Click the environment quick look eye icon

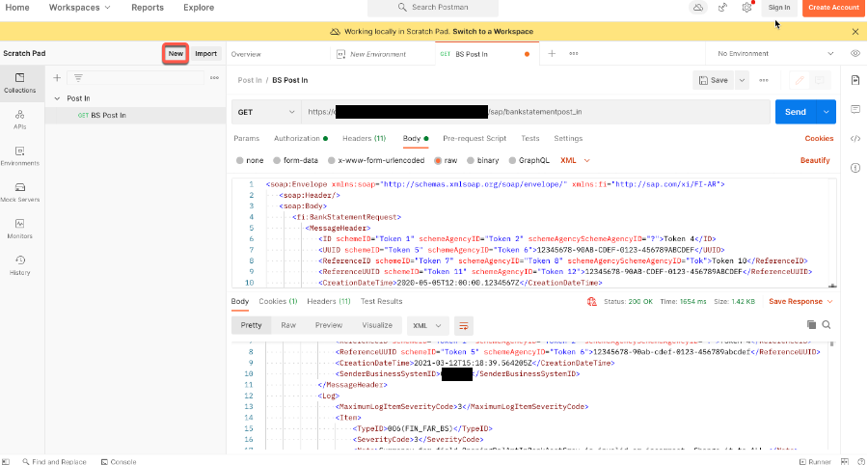(854, 54)
